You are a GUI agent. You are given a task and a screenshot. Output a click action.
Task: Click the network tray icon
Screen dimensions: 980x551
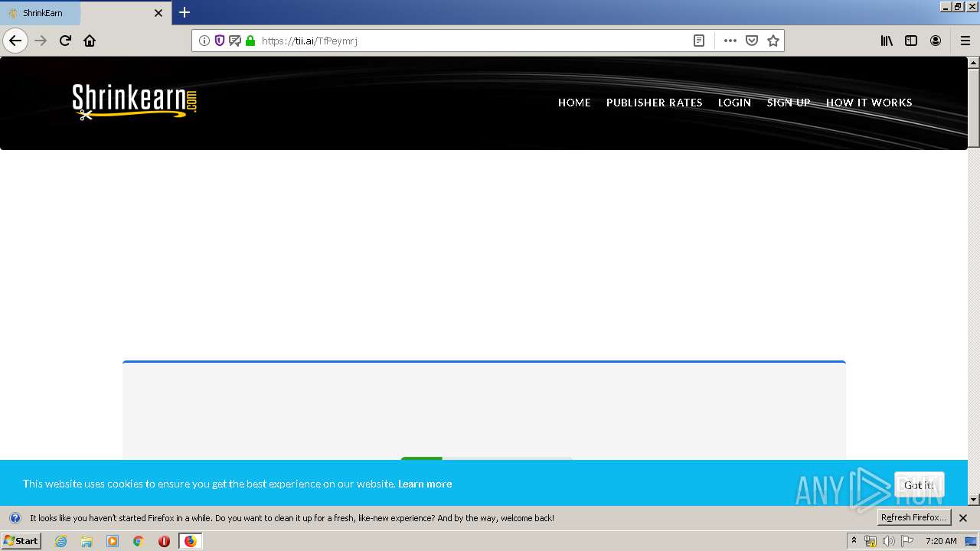coord(871,541)
